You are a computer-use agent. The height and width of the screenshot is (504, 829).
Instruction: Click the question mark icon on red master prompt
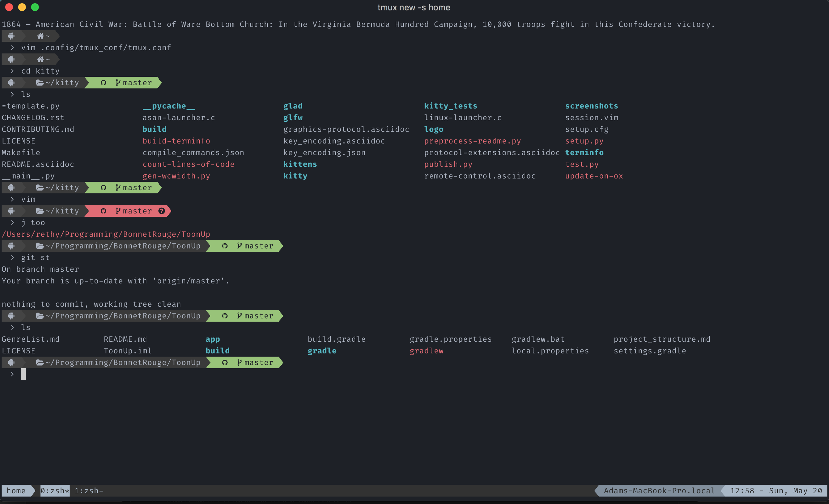click(x=162, y=211)
